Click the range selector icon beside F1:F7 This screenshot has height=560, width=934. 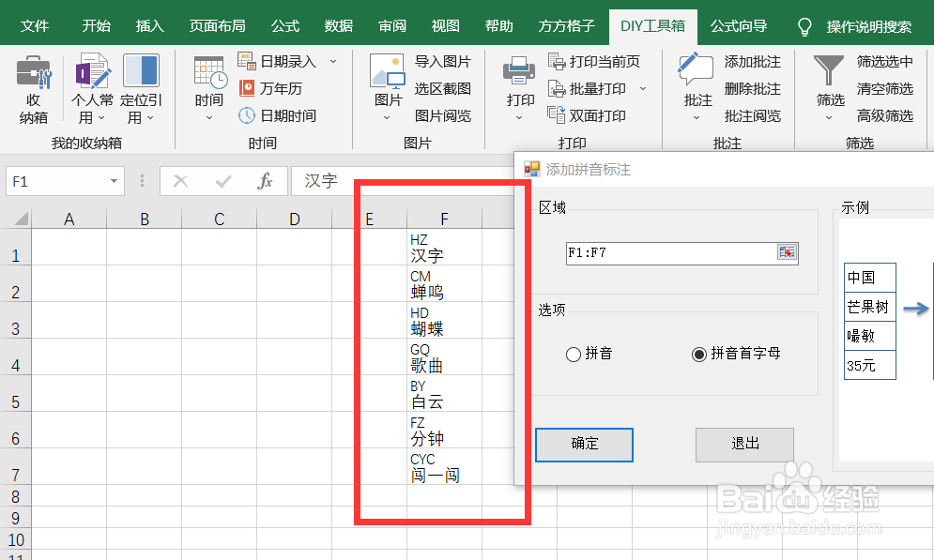coord(788,253)
